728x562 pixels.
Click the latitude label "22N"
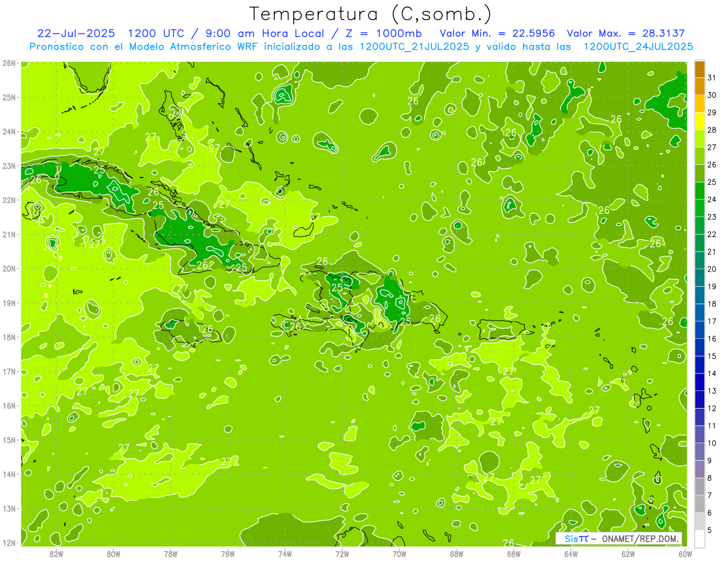pyautogui.click(x=9, y=200)
